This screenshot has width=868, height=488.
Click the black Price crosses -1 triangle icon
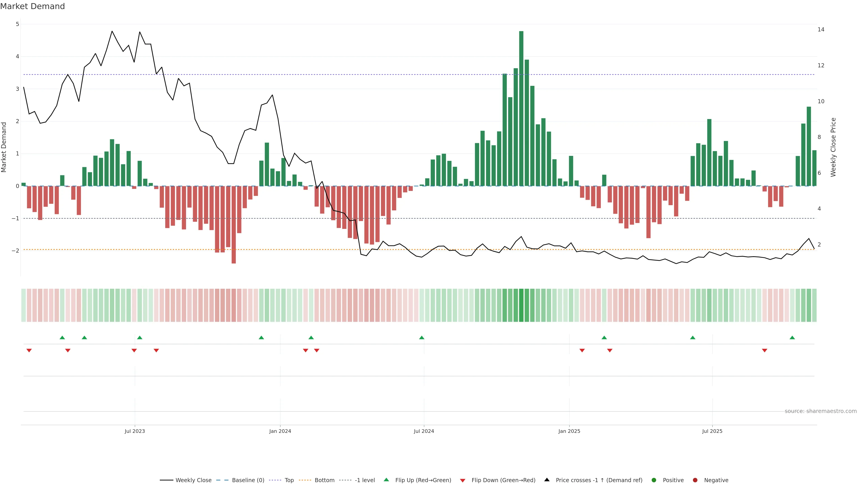coord(547,480)
